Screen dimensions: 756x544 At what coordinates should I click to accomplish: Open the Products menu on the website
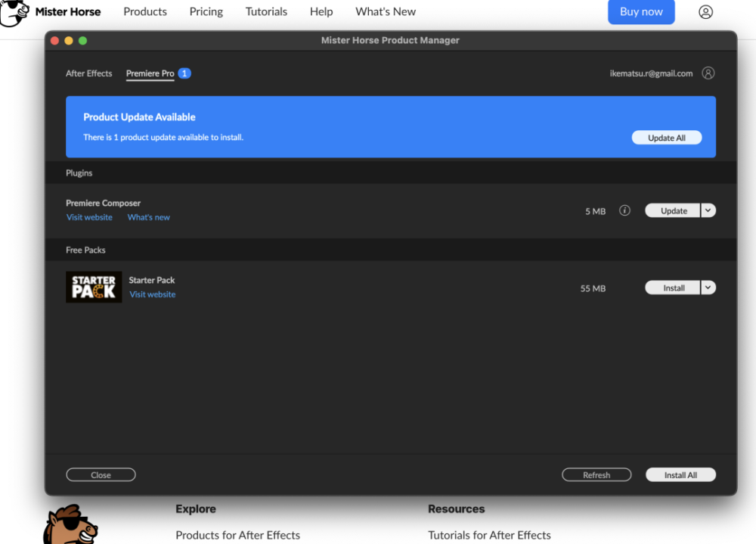coord(145,12)
